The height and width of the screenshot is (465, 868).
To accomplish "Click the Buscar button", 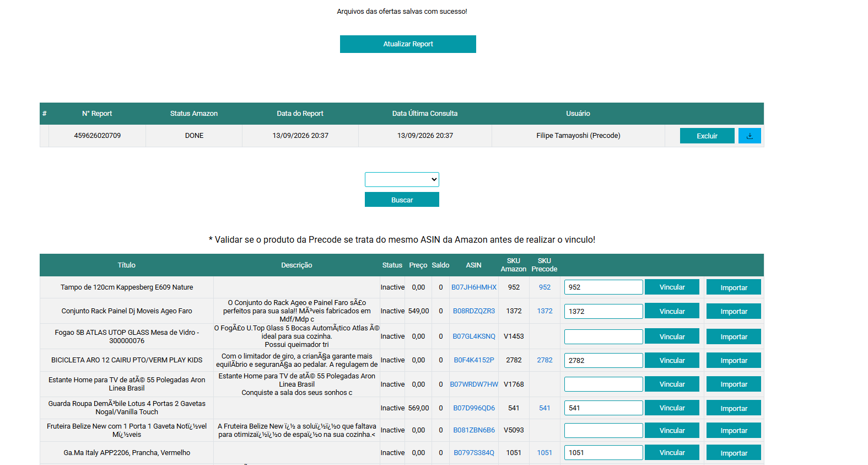I will coord(402,200).
